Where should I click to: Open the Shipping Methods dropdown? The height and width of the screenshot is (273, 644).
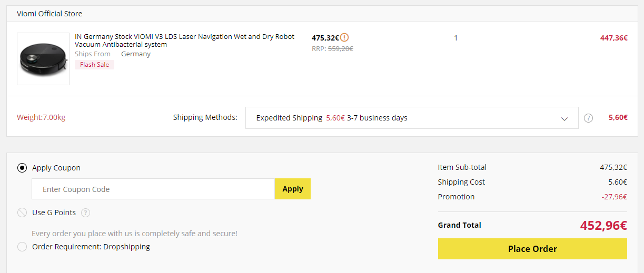click(x=411, y=118)
